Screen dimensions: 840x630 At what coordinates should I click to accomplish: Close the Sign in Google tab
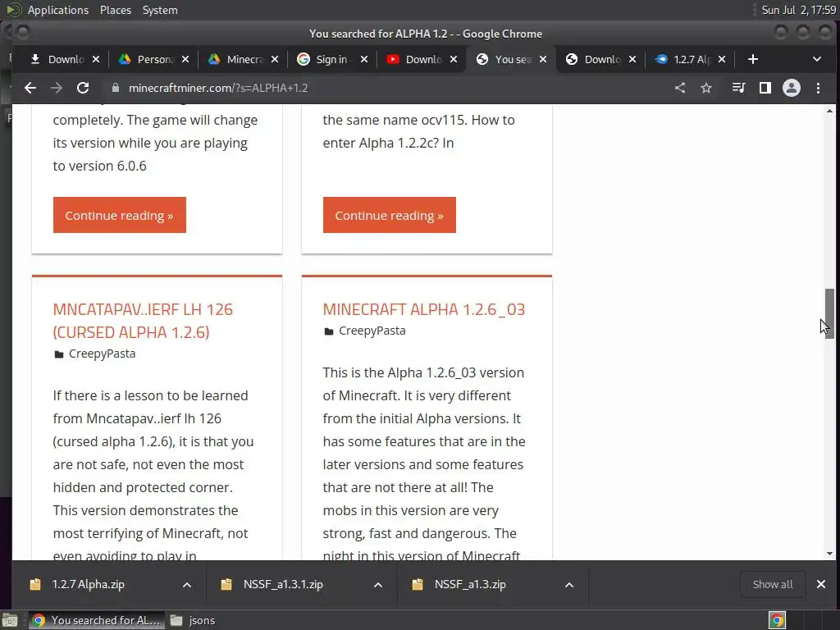pos(363,59)
